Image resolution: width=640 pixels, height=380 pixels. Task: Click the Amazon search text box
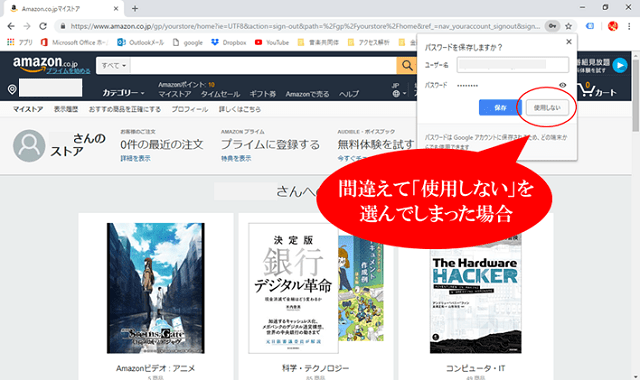pyautogui.click(x=263, y=65)
